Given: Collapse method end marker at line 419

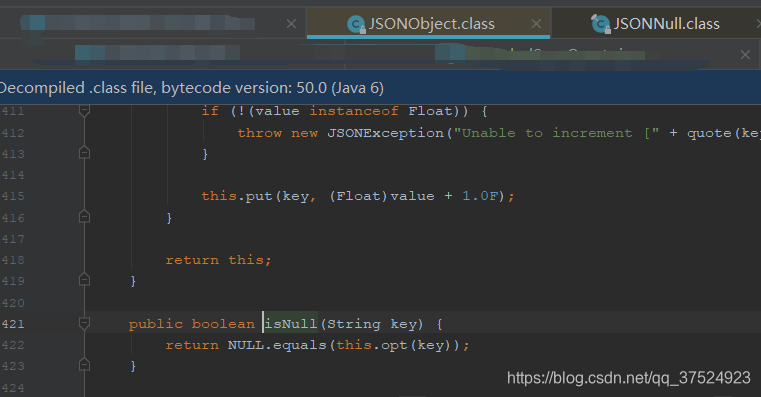Looking at the screenshot, I should click(84, 280).
